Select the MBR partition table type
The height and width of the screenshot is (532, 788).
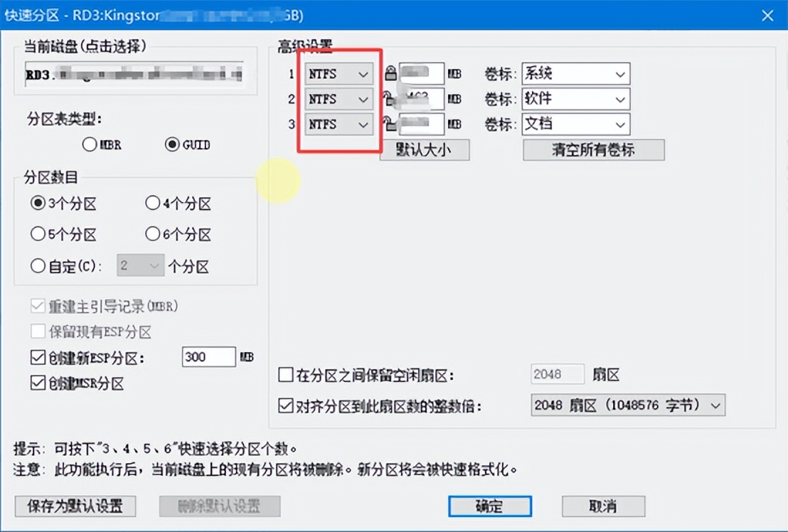point(90,144)
